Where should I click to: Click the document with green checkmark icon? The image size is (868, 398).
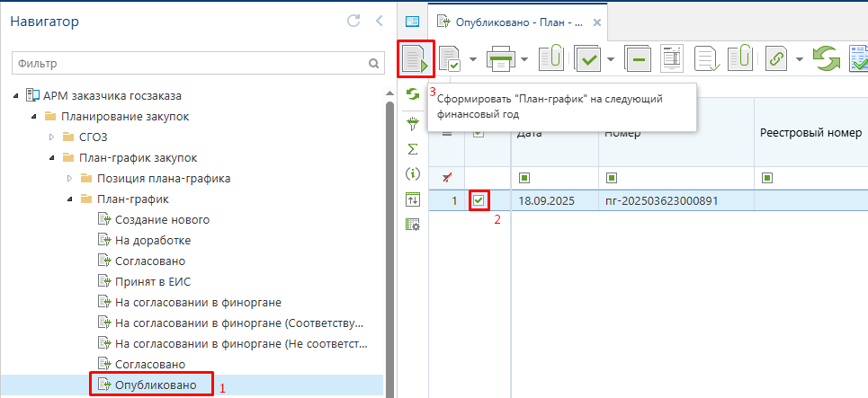click(x=450, y=59)
